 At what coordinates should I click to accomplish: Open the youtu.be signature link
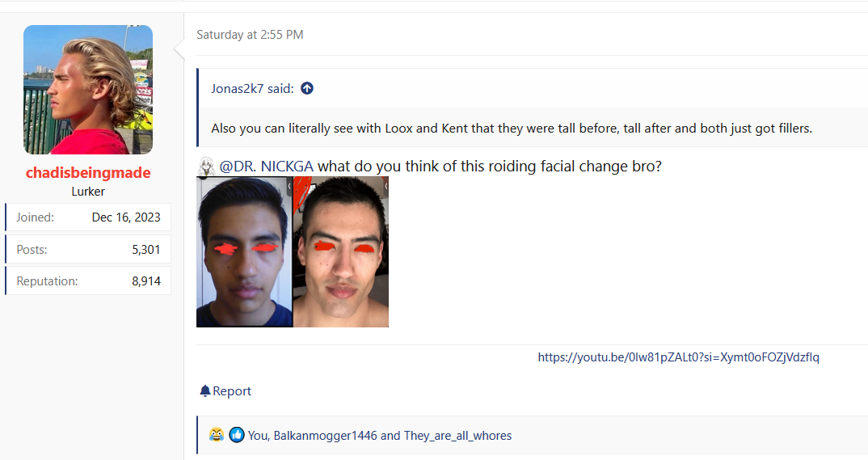tap(678, 357)
